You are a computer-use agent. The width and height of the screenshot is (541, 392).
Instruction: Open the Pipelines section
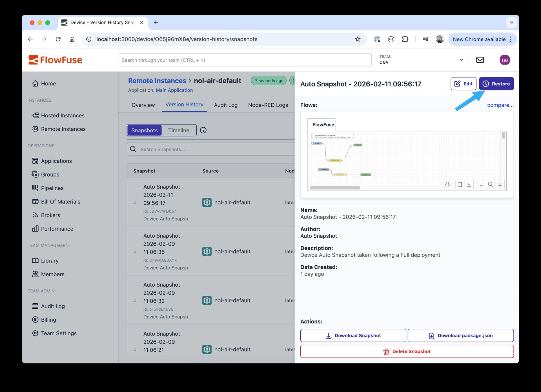tap(52, 188)
